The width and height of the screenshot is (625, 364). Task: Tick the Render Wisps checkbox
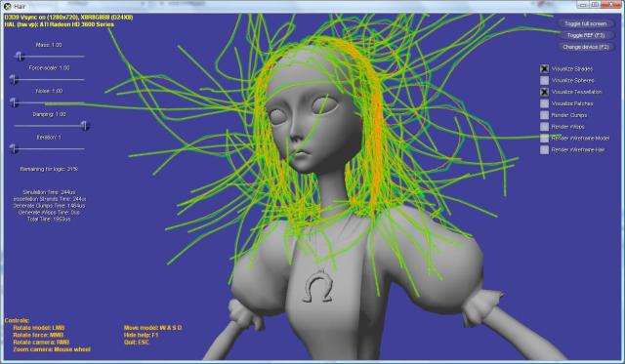[545, 127]
